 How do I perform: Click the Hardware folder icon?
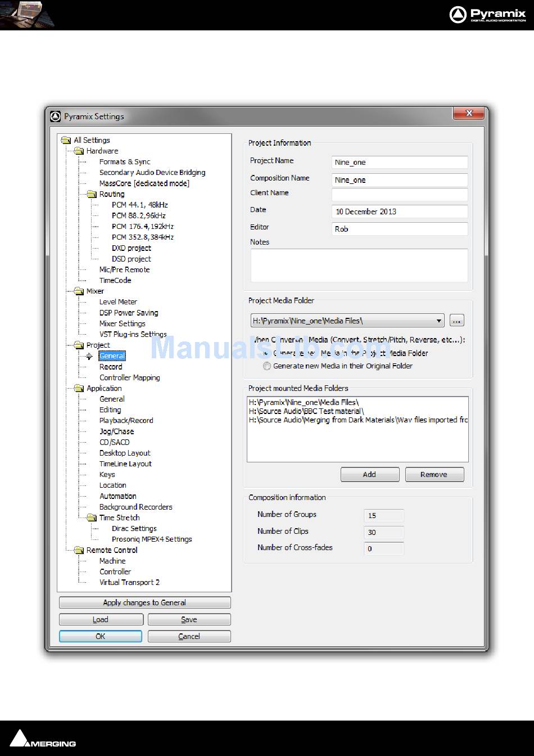pos(78,151)
